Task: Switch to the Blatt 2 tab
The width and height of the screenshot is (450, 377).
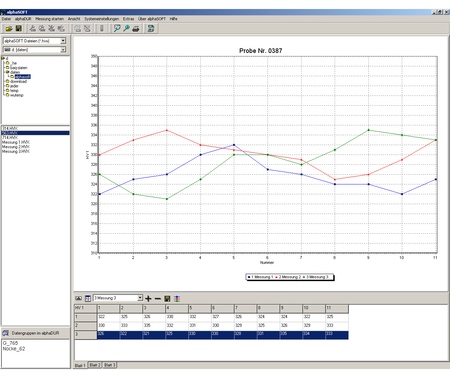Action: tap(95, 365)
